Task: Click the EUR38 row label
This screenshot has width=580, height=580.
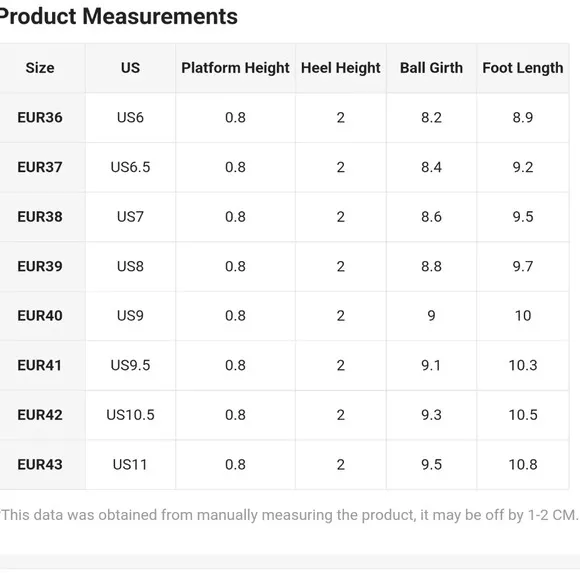Action: click(x=40, y=217)
